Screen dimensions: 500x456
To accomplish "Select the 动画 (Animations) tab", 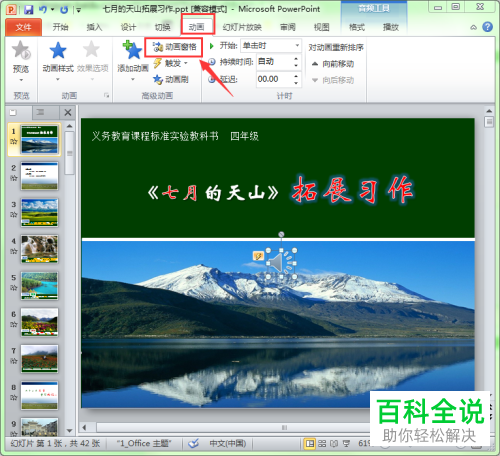I will tap(197, 27).
